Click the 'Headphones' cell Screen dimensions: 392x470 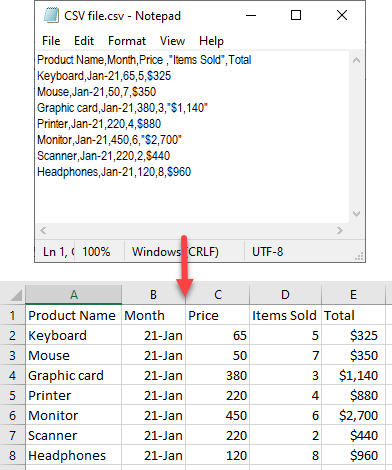(74, 455)
